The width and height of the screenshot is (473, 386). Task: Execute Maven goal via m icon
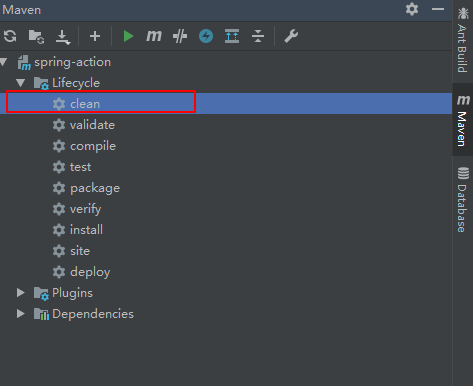pyautogui.click(x=154, y=36)
